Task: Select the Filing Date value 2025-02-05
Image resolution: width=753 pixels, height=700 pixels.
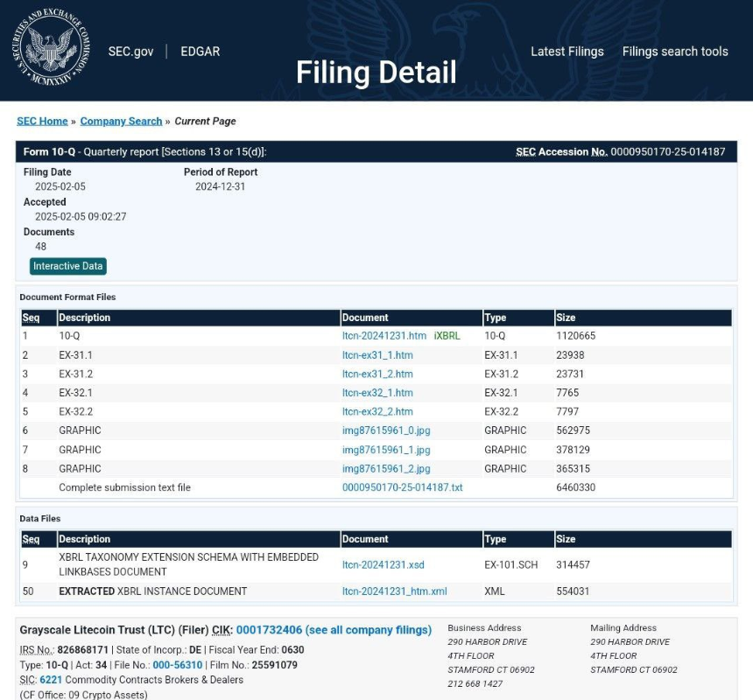Action: (60, 186)
